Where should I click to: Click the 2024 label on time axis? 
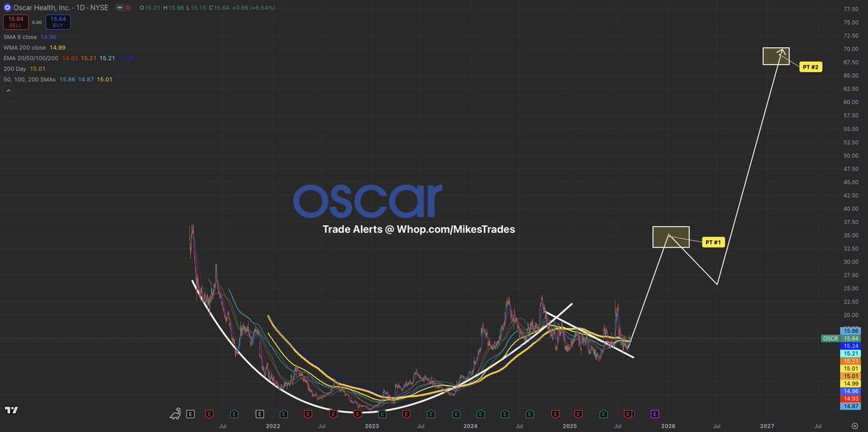[470, 427]
